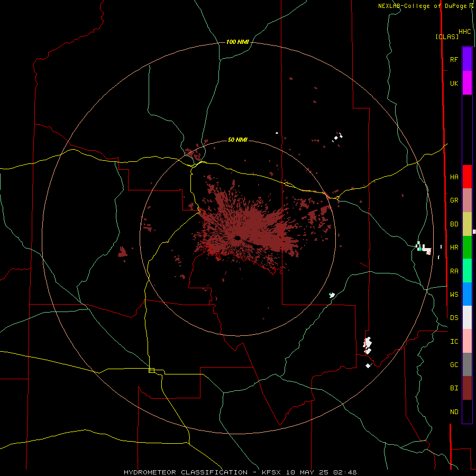Click the Hydrometeor Classification caption text
Image resolution: width=476 pixels, height=476 pixels.
point(186,472)
